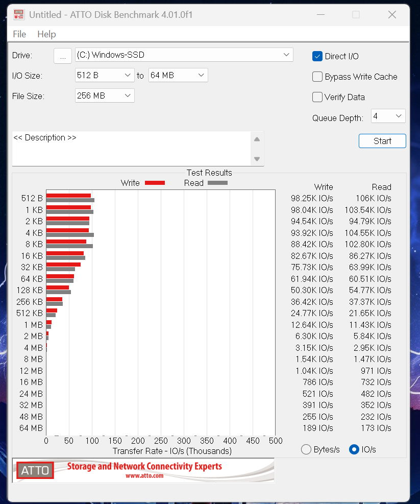The width and height of the screenshot is (420, 504).
Task: Expand the File Size 256 MB dropdown
Action: 105,95
